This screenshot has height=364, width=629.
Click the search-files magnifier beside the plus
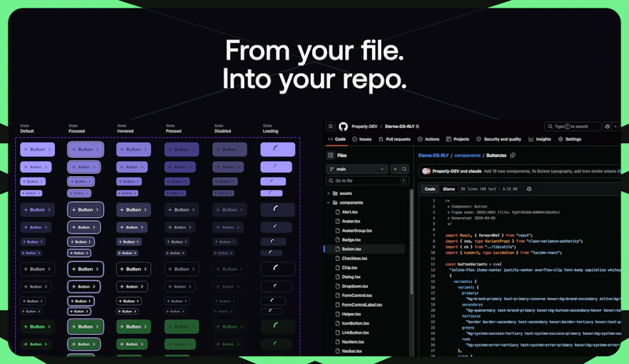click(x=404, y=169)
